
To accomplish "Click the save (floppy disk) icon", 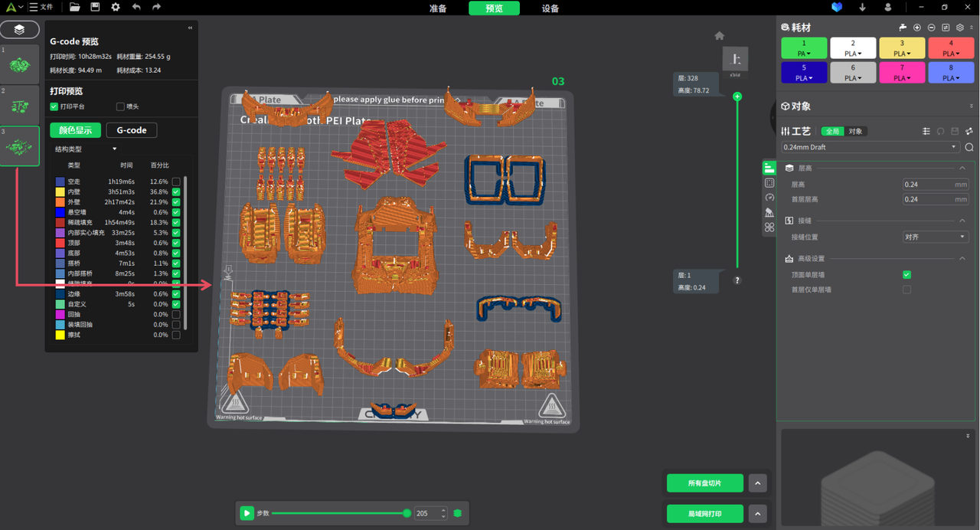I will (95, 7).
